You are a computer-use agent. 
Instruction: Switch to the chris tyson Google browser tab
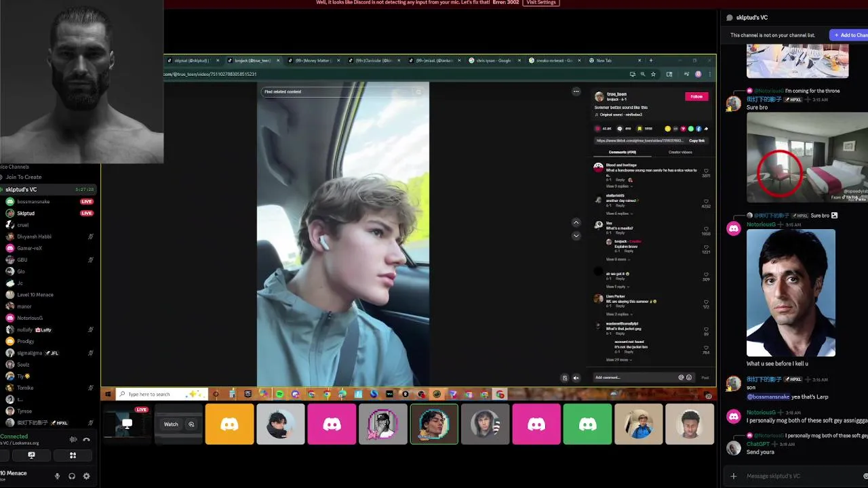494,60
